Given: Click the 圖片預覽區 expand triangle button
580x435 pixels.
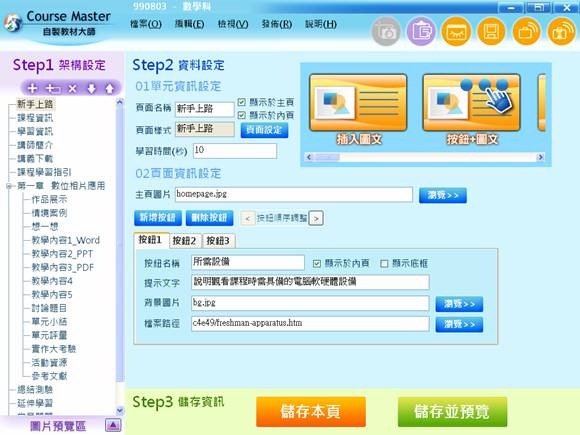Looking at the screenshot, I should [113, 425].
